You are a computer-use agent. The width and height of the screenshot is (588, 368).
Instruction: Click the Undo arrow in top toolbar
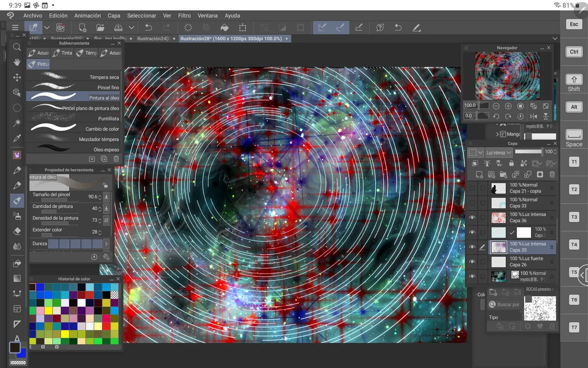tap(148, 28)
